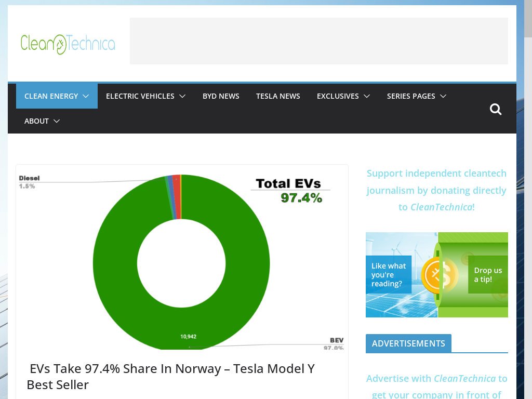Expand the Clean Energy menu chevron
This screenshot has width=532, height=399.
pyautogui.click(x=86, y=96)
